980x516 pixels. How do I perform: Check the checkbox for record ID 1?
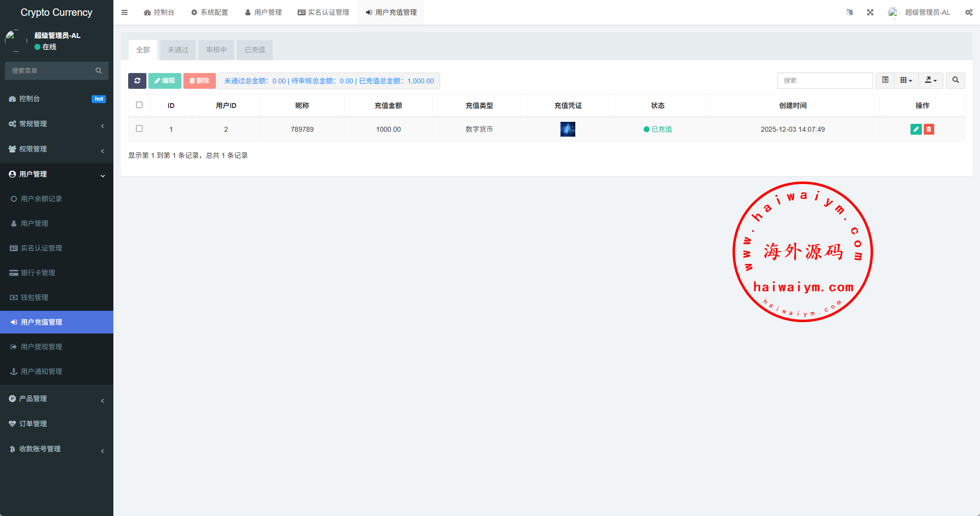(140, 129)
